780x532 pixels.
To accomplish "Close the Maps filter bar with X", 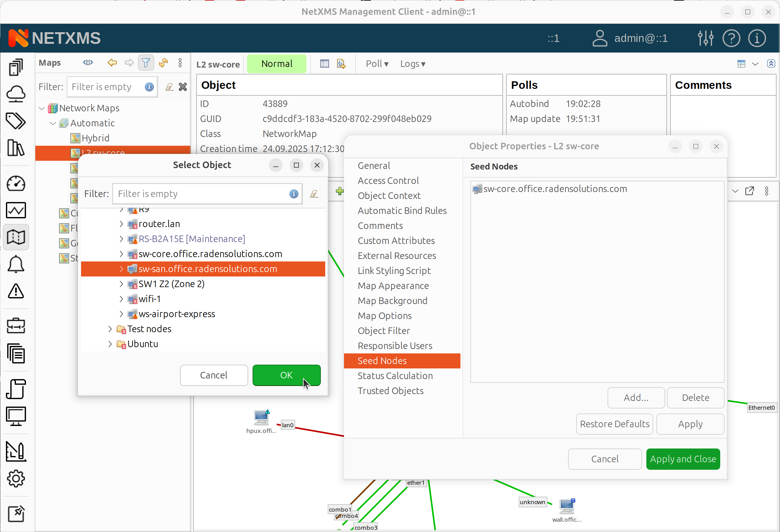I will click(183, 87).
